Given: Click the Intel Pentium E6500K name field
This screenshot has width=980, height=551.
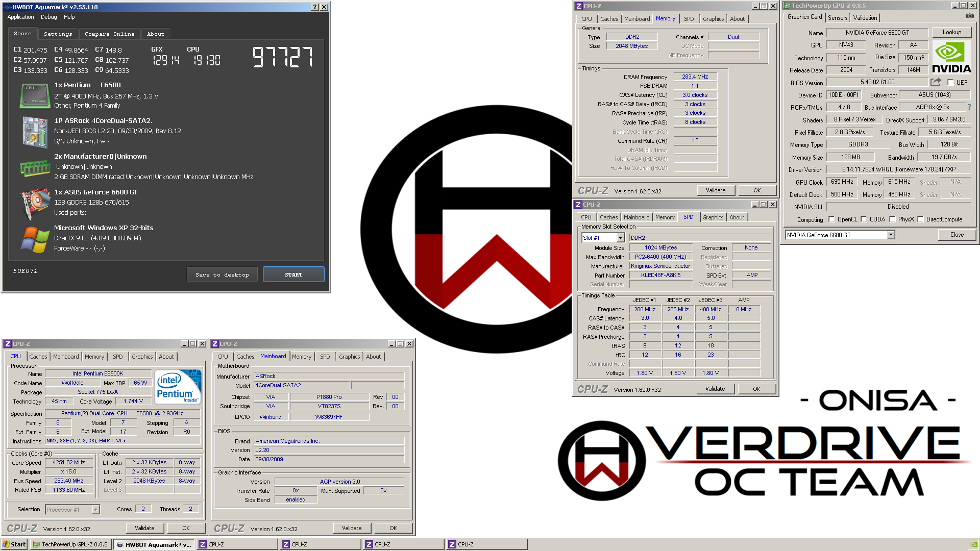Looking at the screenshot, I should [x=98, y=373].
